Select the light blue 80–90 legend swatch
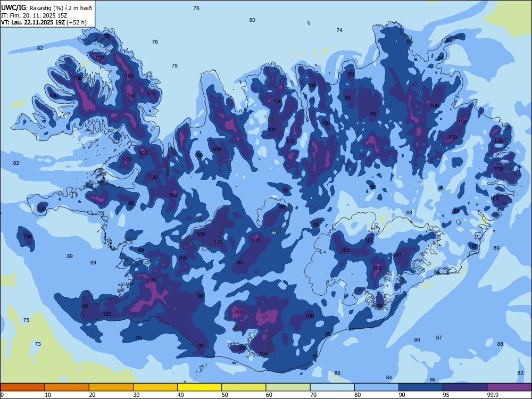This screenshot has width=532, height=399. click(x=377, y=387)
